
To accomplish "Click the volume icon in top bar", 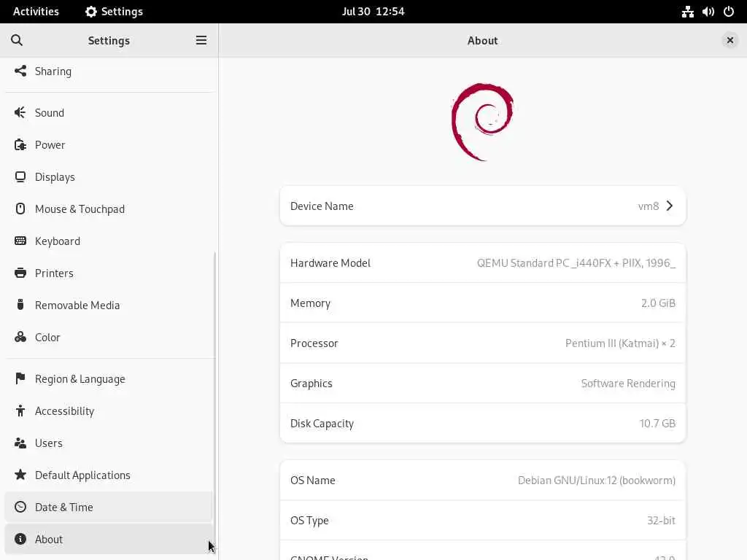I will (x=708, y=12).
